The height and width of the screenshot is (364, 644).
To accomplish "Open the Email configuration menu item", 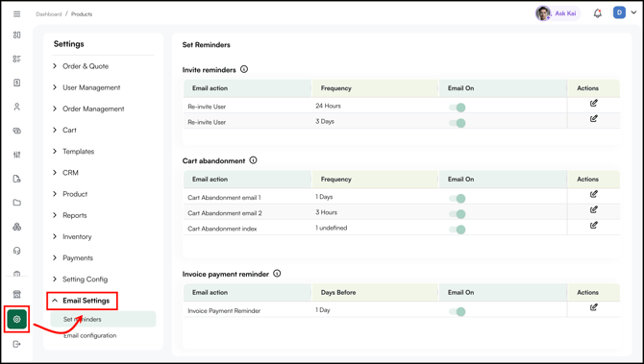I will 90,336.
